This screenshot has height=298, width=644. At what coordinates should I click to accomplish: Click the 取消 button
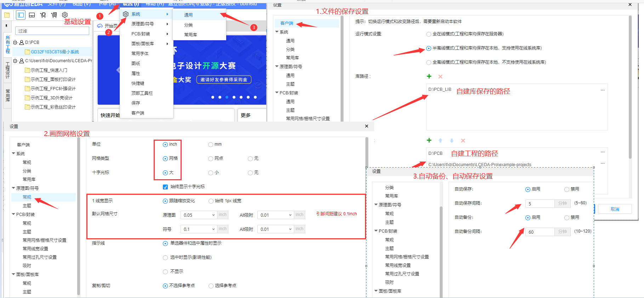click(615, 209)
